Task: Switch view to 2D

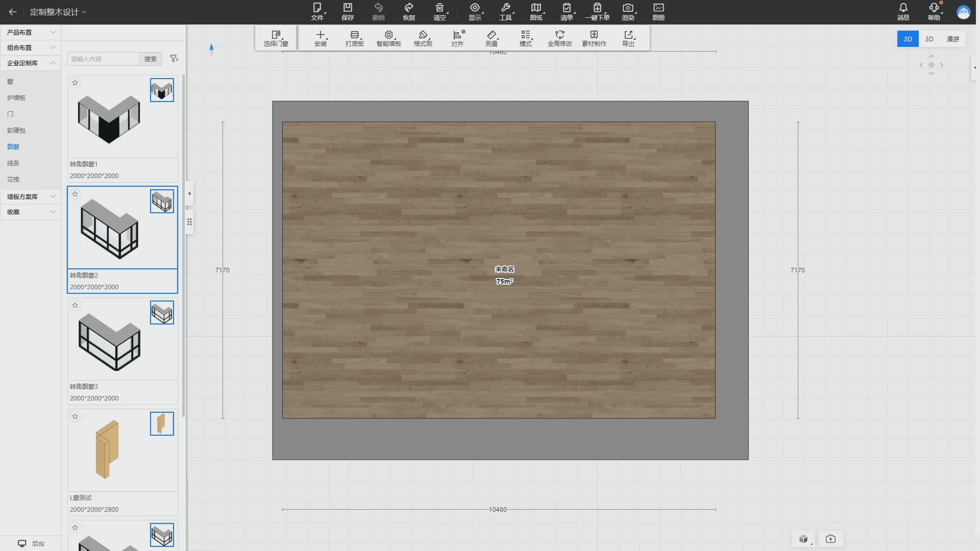Action: click(908, 39)
